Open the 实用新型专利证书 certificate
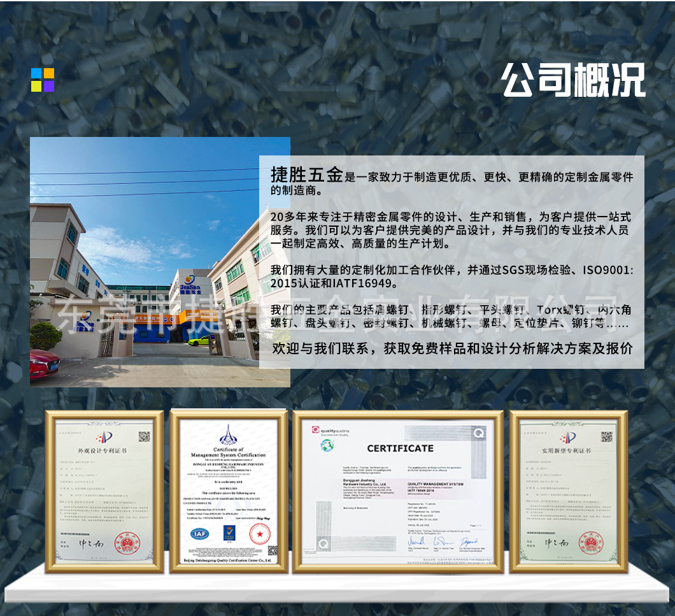Screen dimensions: 675x616 (x=567, y=450)
